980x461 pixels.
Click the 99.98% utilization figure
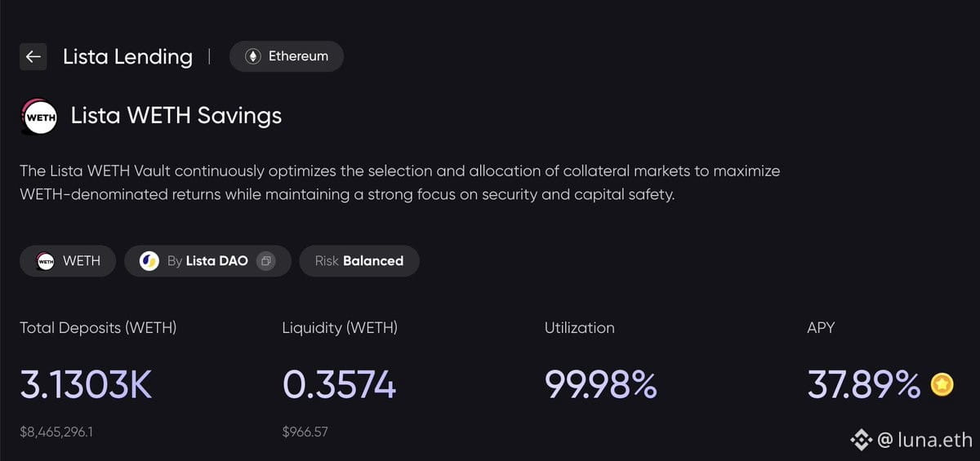(601, 385)
